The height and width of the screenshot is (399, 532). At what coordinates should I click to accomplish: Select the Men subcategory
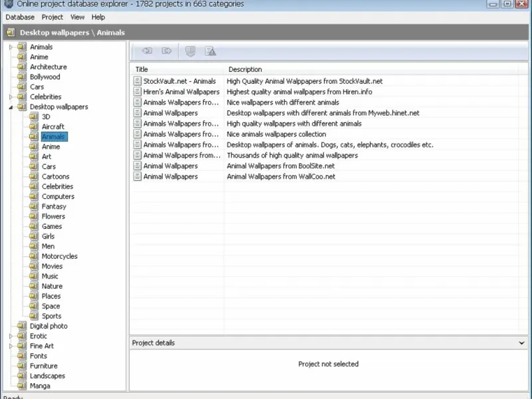click(x=48, y=246)
